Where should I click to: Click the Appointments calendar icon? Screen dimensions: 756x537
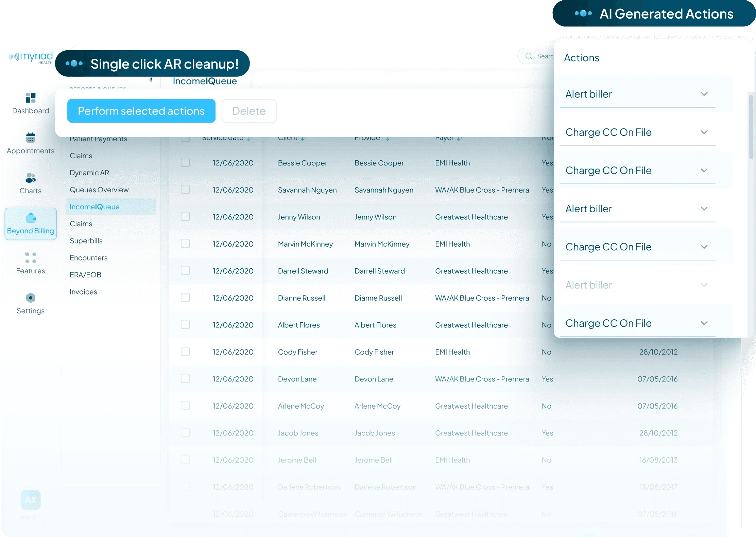point(31,138)
